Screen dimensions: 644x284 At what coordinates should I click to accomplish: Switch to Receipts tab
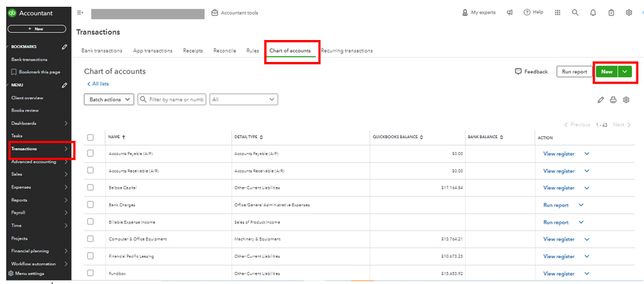point(193,51)
